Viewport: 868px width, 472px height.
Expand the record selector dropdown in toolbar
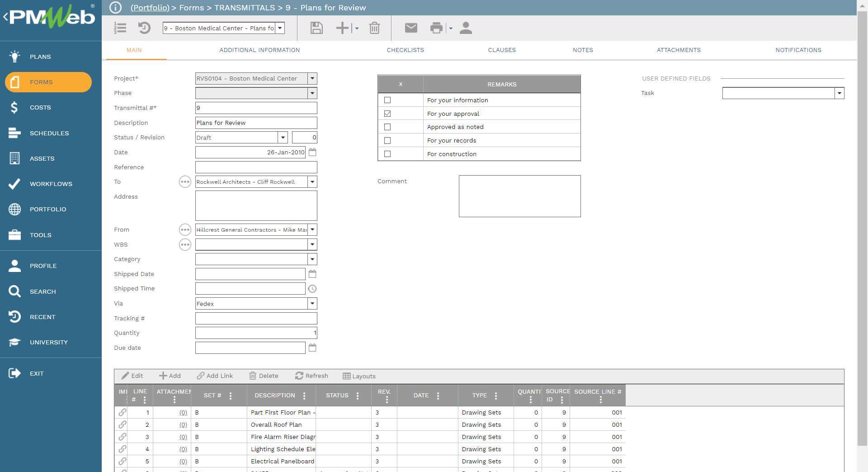pyautogui.click(x=280, y=28)
